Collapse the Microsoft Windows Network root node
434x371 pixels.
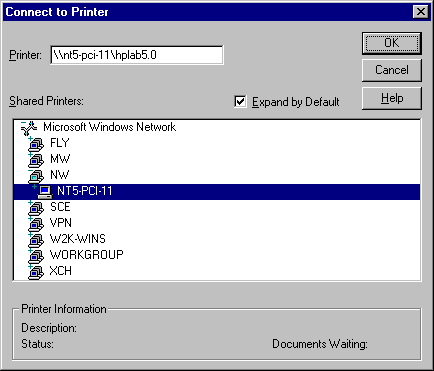pyautogui.click(x=23, y=123)
